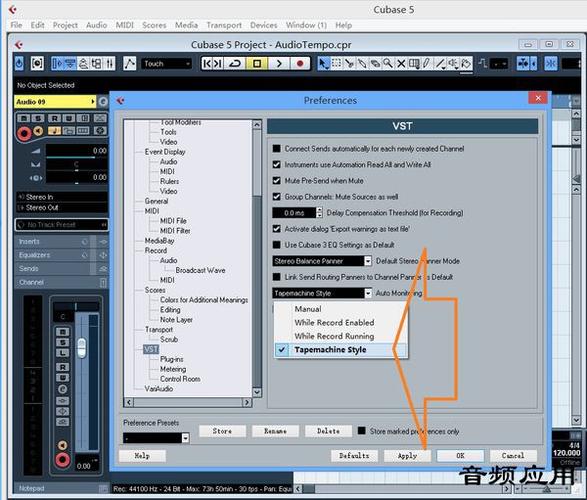Select the Range Selection tool
Image resolution: width=587 pixels, height=500 pixels.
336,64
